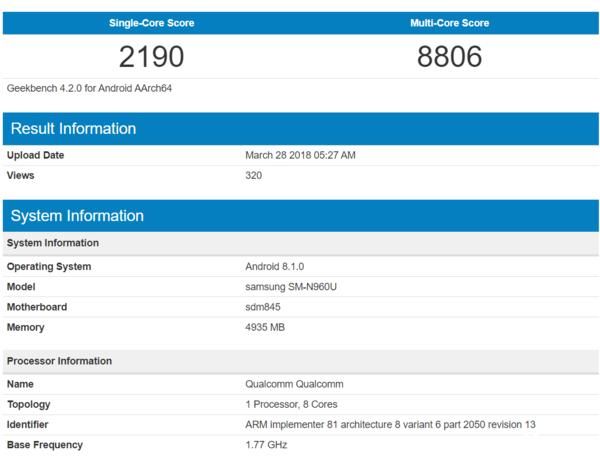
Task: Select the March 28 2018 upload date value
Action: [x=300, y=155]
